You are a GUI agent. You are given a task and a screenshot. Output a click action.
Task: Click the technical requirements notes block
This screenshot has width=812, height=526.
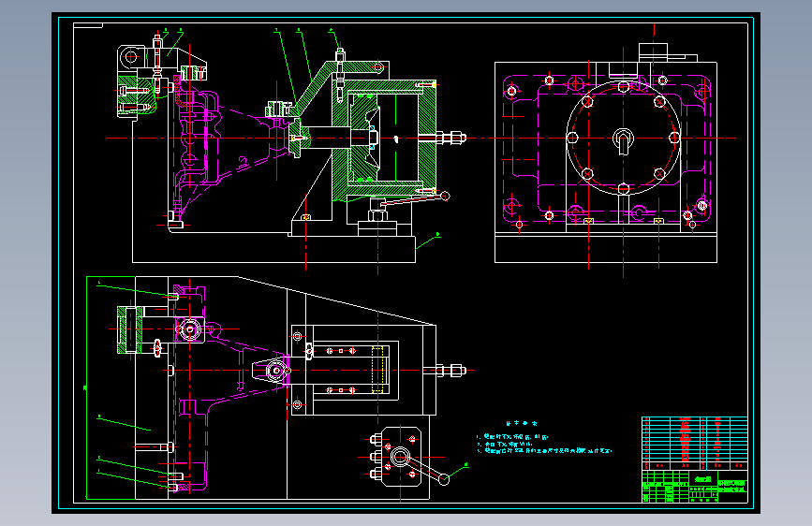(544, 439)
